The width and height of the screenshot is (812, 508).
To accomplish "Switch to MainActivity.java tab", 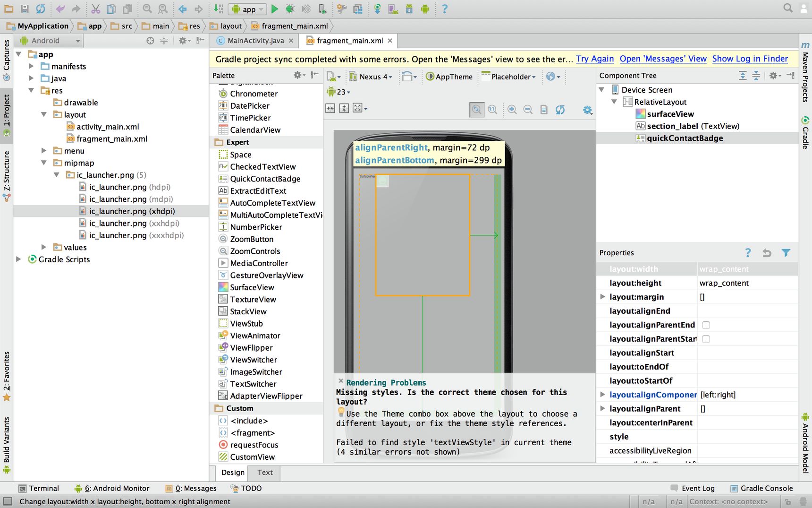I will (255, 41).
